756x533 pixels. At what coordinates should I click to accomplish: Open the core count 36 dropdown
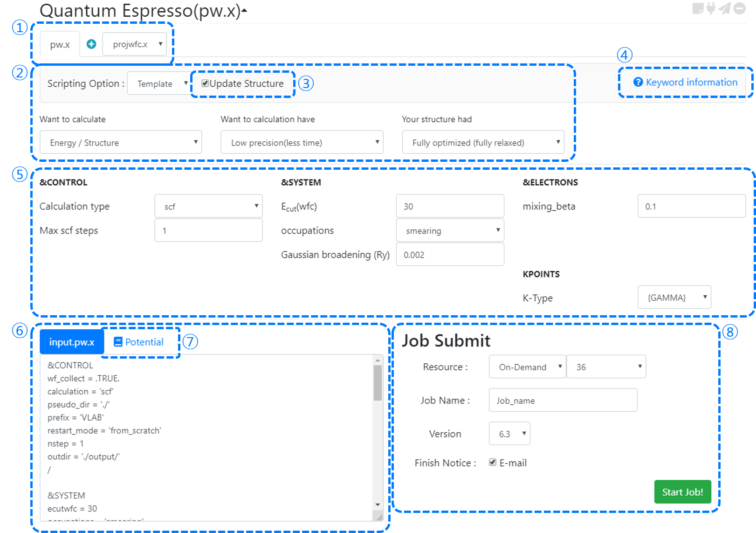coord(606,367)
